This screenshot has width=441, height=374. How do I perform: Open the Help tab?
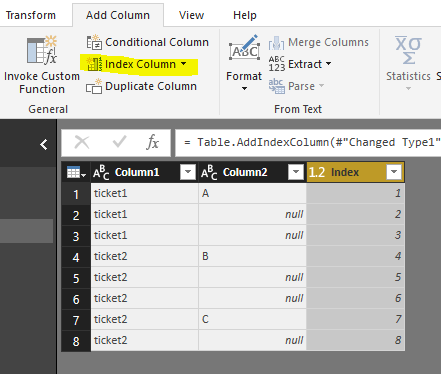coord(245,15)
